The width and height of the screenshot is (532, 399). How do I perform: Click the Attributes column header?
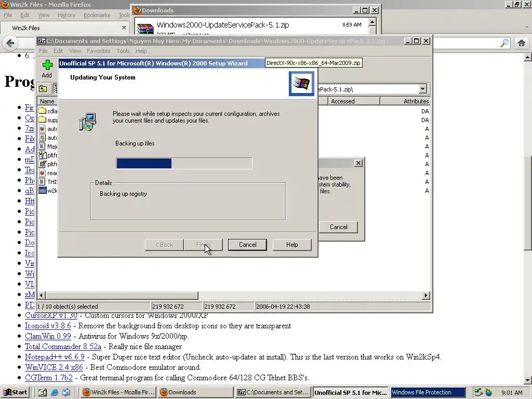point(405,101)
